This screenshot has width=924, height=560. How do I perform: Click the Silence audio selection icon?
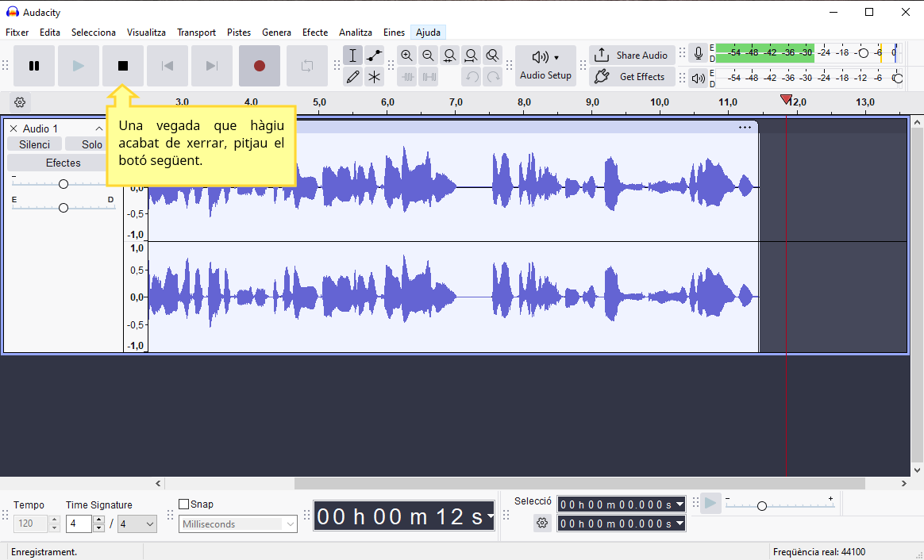[429, 77]
